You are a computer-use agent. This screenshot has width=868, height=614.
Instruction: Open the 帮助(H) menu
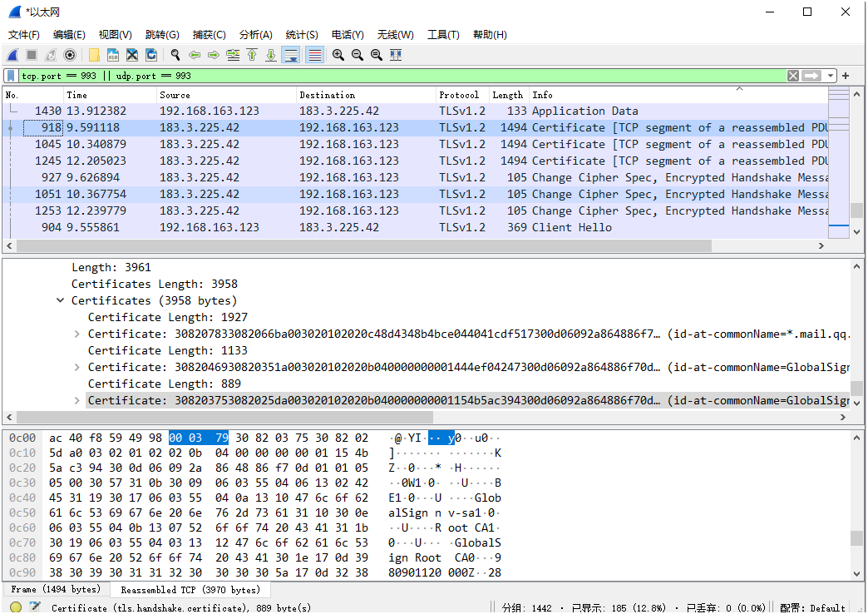pos(490,35)
